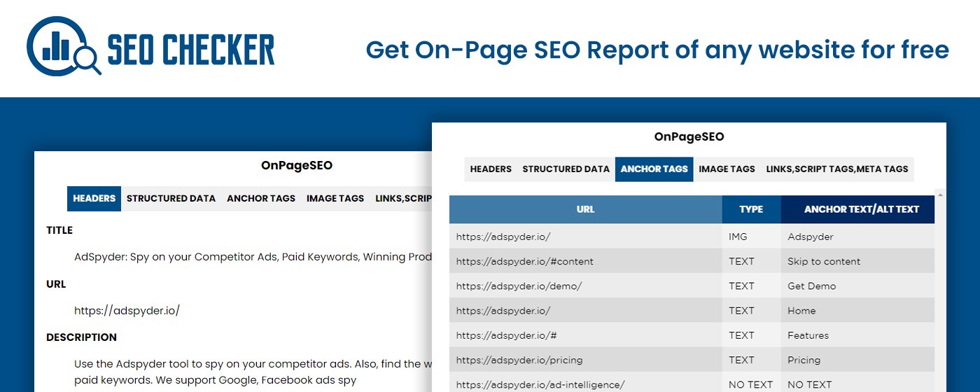Image resolution: width=980 pixels, height=392 pixels.
Task: Click the NO TEXT type cell
Action: tap(752, 382)
